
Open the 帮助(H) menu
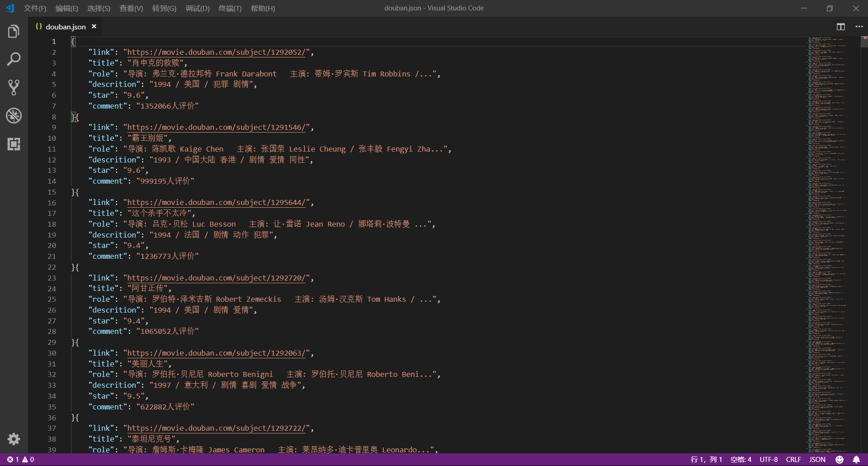(x=263, y=8)
